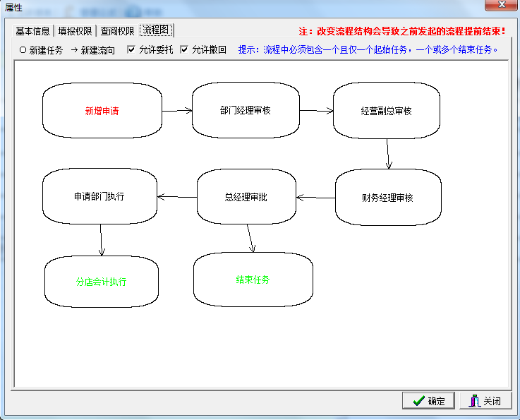
Task: Click the arrow from 财务经理审核 to 总经理审批
Action: coord(315,198)
